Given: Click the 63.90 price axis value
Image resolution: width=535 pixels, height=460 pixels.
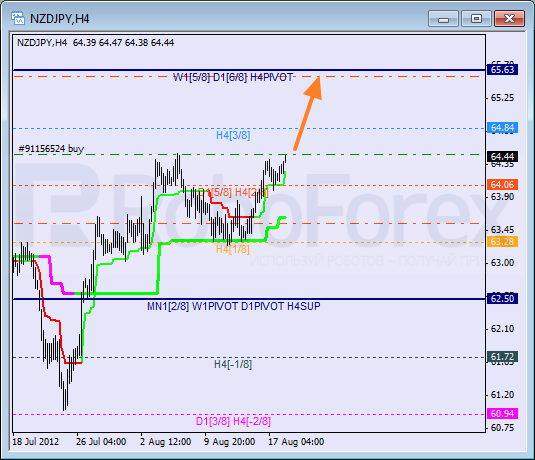Looking at the screenshot, I should pyautogui.click(x=502, y=197).
